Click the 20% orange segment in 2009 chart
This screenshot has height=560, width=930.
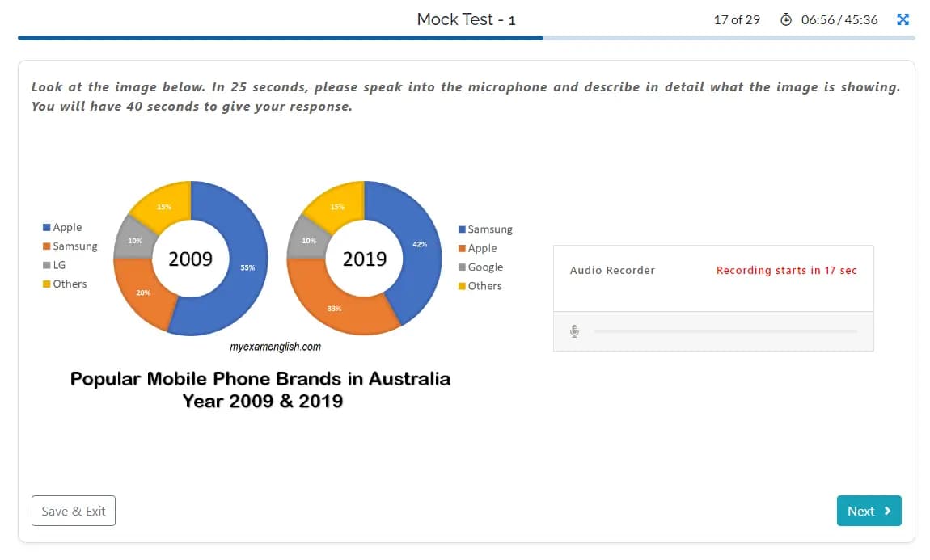coord(144,291)
